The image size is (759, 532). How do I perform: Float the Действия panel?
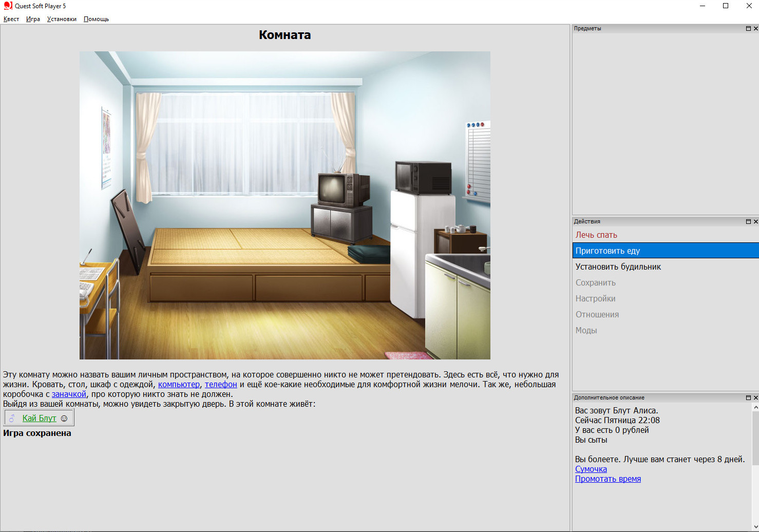click(x=748, y=222)
